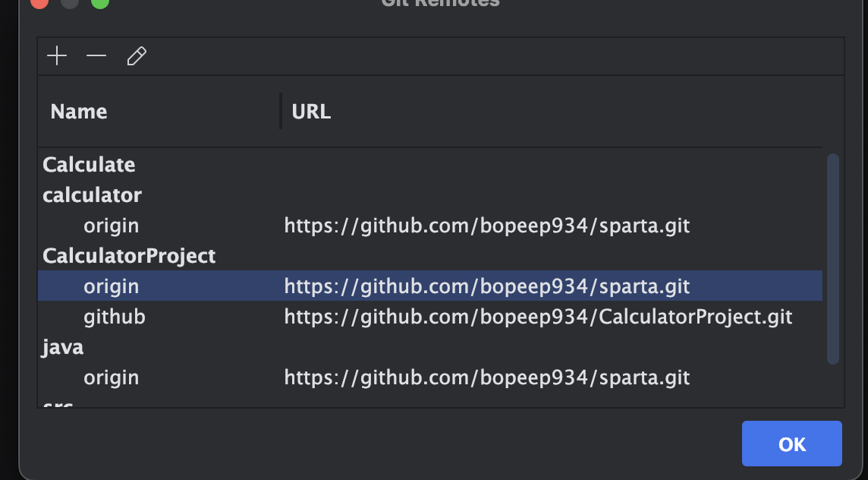This screenshot has width=868, height=480.
Task: Select origin remote under java
Action: [x=112, y=377]
